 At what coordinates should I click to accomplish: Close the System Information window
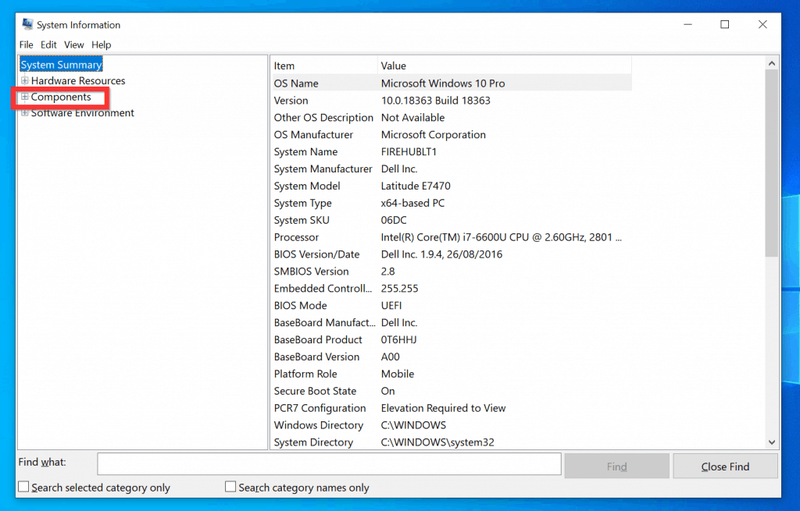(x=762, y=24)
